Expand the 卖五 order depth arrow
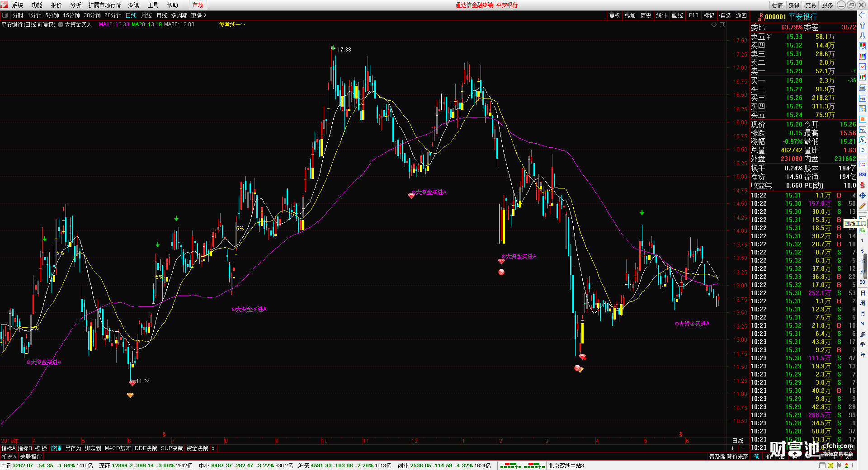868x470 pixels. coord(769,37)
